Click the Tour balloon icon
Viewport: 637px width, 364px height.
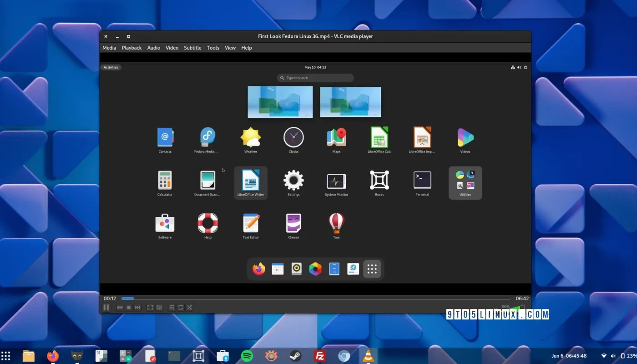click(x=337, y=222)
